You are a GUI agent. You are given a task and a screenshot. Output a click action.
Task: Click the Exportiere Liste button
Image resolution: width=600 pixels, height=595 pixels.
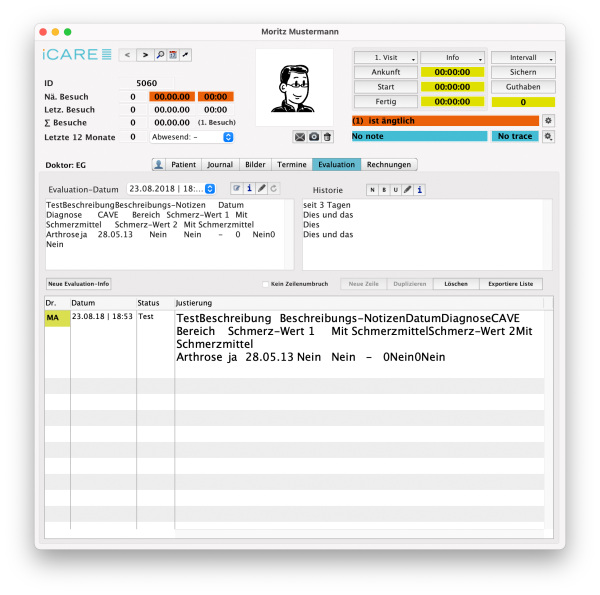pyautogui.click(x=509, y=284)
